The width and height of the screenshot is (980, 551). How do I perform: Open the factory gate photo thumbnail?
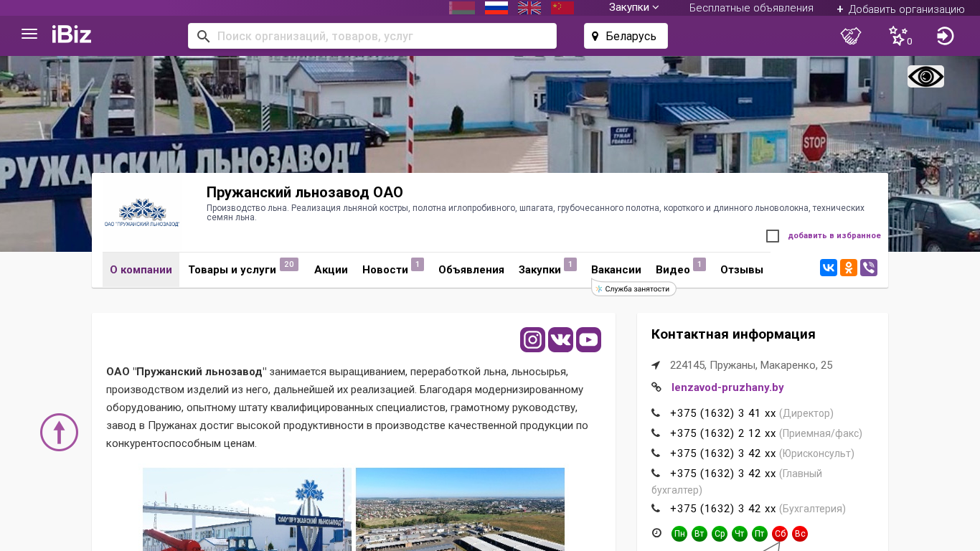247,509
